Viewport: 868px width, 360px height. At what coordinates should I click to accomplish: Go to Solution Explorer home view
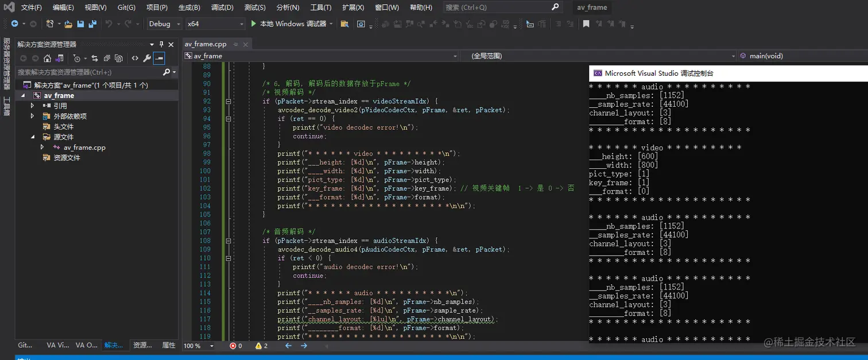pyautogui.click(x=48, y=59)
